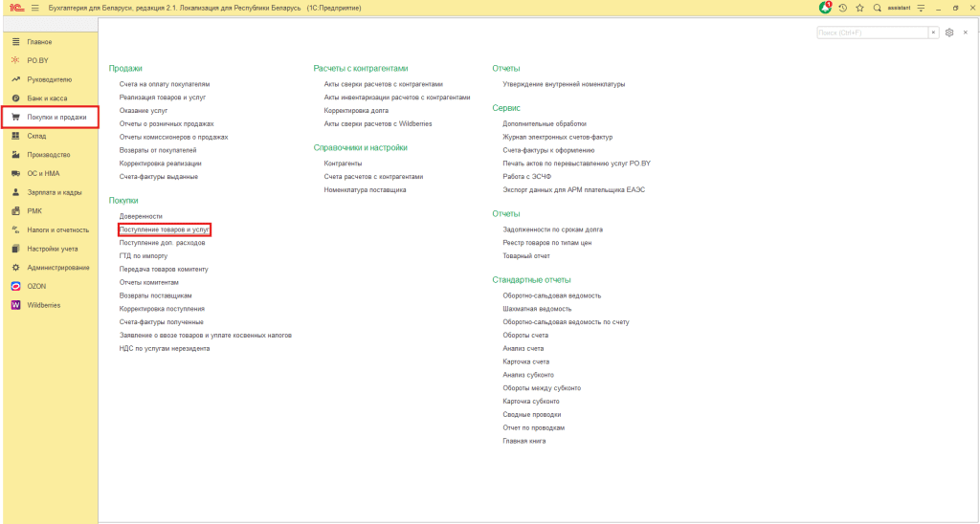Open Акты сверки расчетов с контрагентами
The height and width of the screenshot is (524, 980).
tap(383, 84)
